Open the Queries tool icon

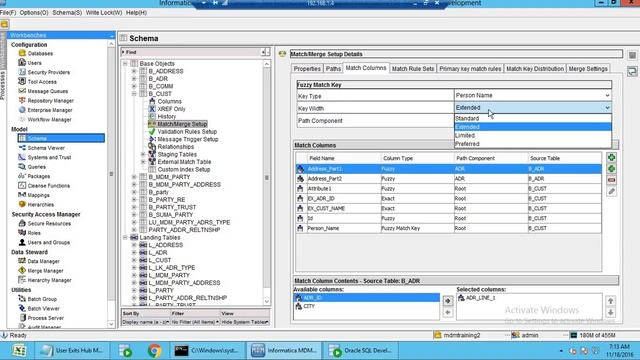click(22, 167)
